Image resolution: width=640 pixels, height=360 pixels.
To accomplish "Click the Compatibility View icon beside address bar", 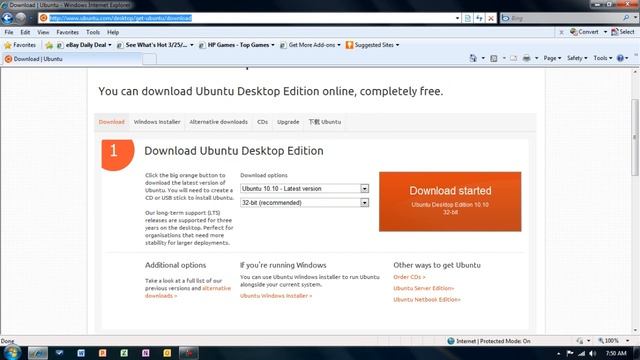I will click(x=468, y=18).
